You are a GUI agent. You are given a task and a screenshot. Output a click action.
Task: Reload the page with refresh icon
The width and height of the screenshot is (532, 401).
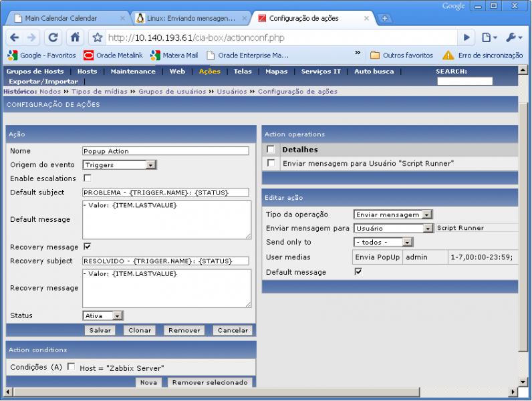(x=53, y=37)
